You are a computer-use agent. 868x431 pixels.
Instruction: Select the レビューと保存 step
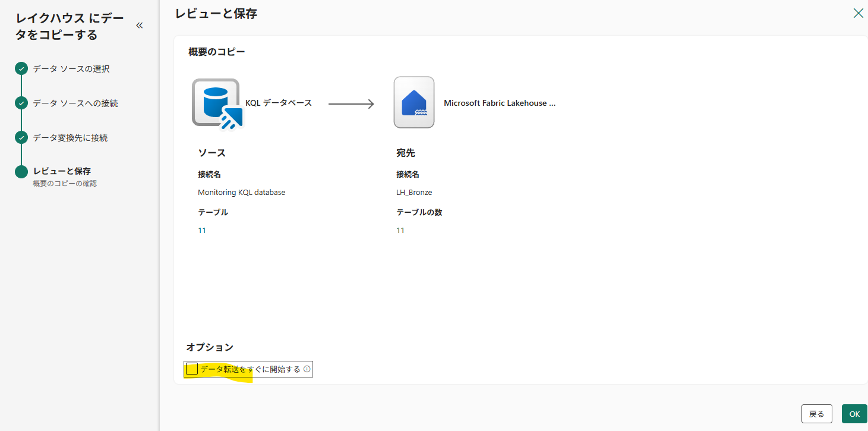62,171
